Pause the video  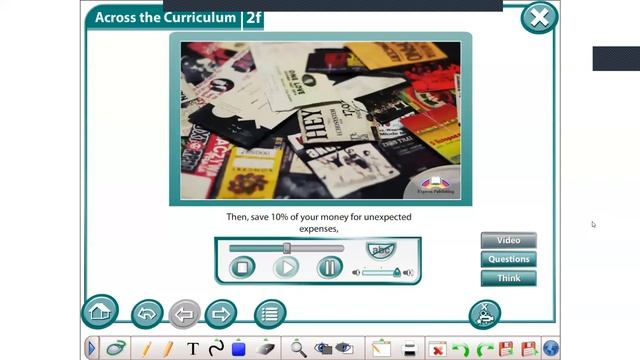330,268
